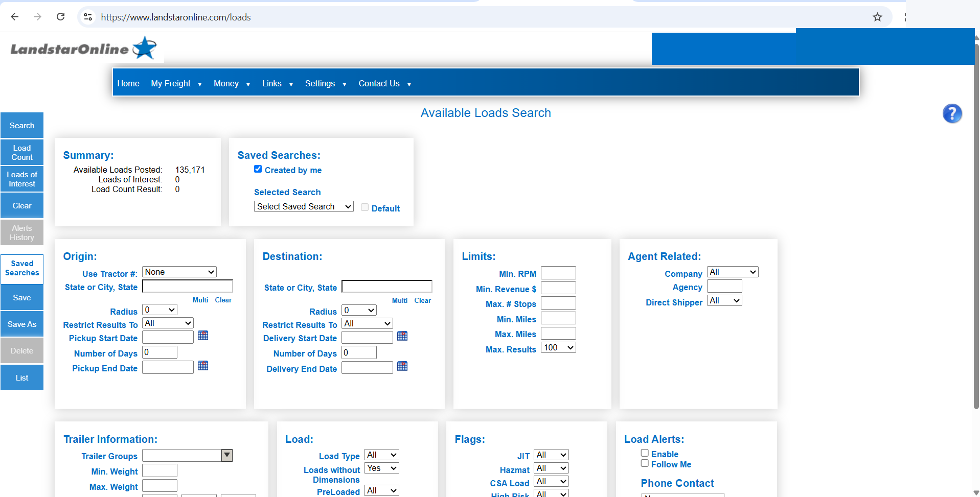Click the Load Count sidebar button
Image resolution: width=980 pixels, height=497 pixels.
tap(22, 152)
